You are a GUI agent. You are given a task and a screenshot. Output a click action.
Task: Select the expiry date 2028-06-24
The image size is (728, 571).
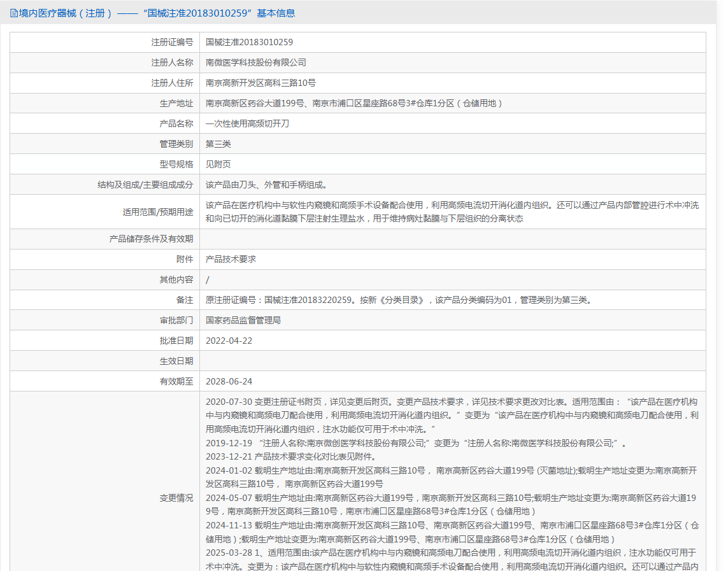click(229, 382)
